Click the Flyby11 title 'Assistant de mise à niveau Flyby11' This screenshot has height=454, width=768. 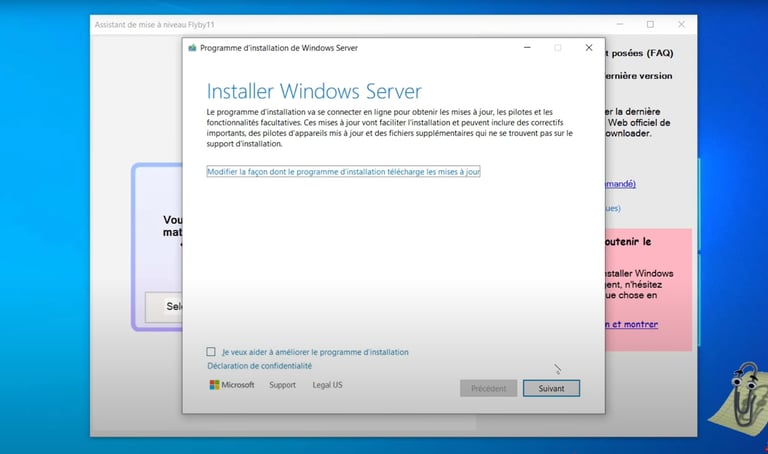click(154, 24)
